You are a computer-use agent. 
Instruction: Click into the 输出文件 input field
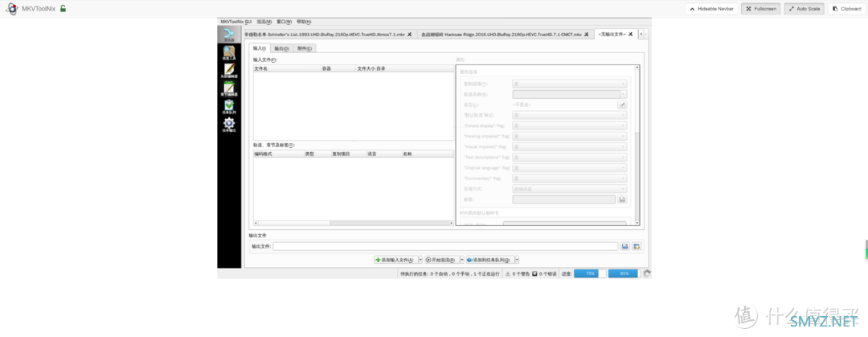[445, 246]
